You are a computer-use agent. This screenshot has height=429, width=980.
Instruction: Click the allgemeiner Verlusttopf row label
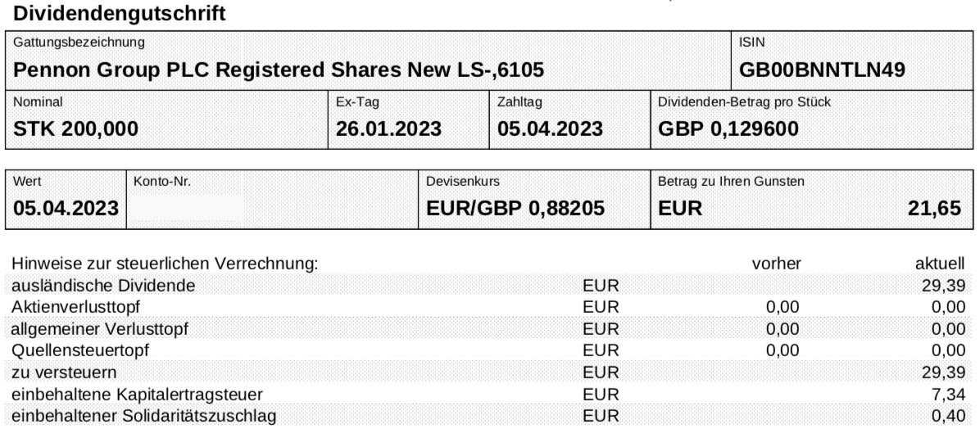[100, 329]
